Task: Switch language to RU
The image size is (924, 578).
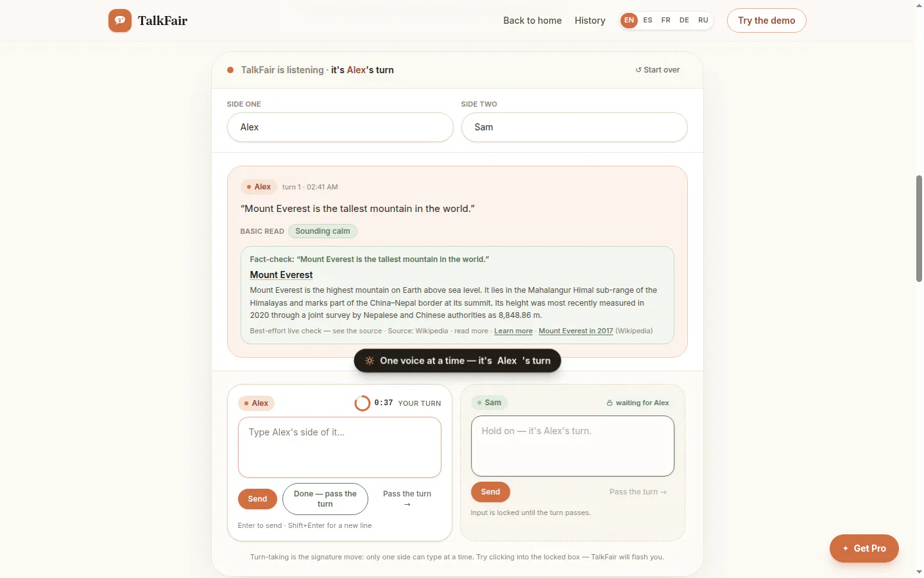Action: coord(703,21)
